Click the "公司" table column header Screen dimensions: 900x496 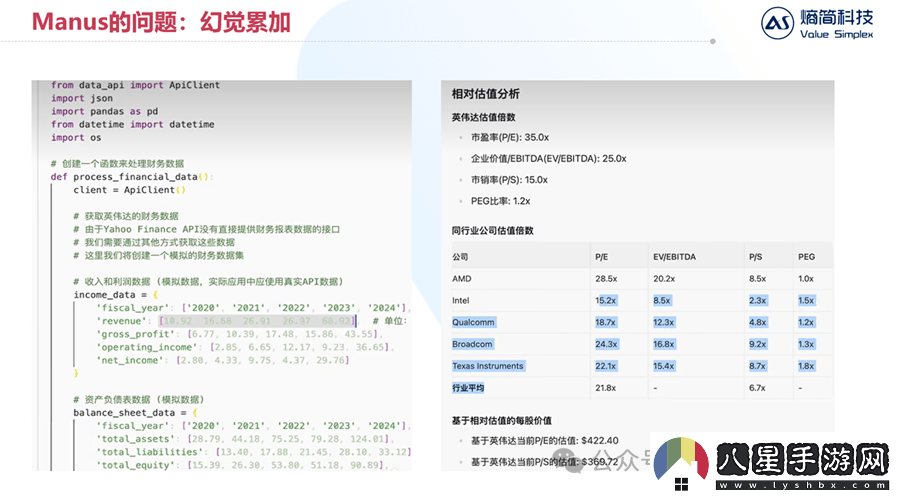pyautogui.click(x=460, y=257)
